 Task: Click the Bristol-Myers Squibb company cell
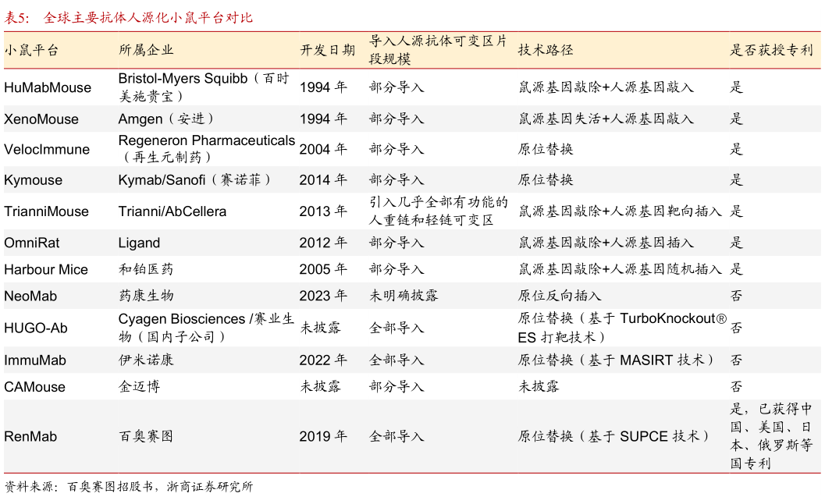[x=204, y=87]
